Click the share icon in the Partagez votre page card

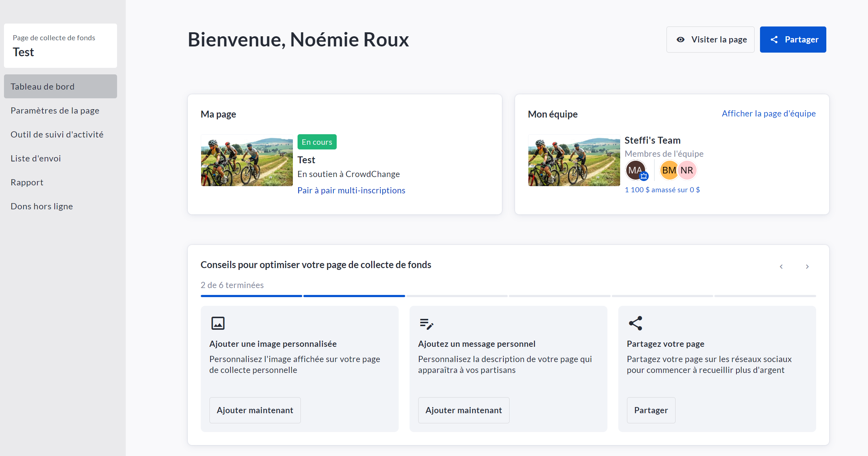coord(635,323)
